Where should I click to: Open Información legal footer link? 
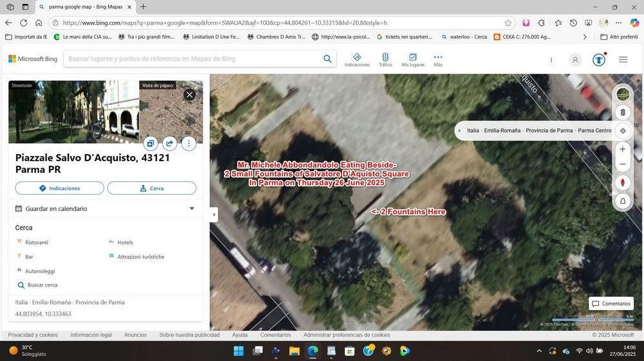pos(91,335)
